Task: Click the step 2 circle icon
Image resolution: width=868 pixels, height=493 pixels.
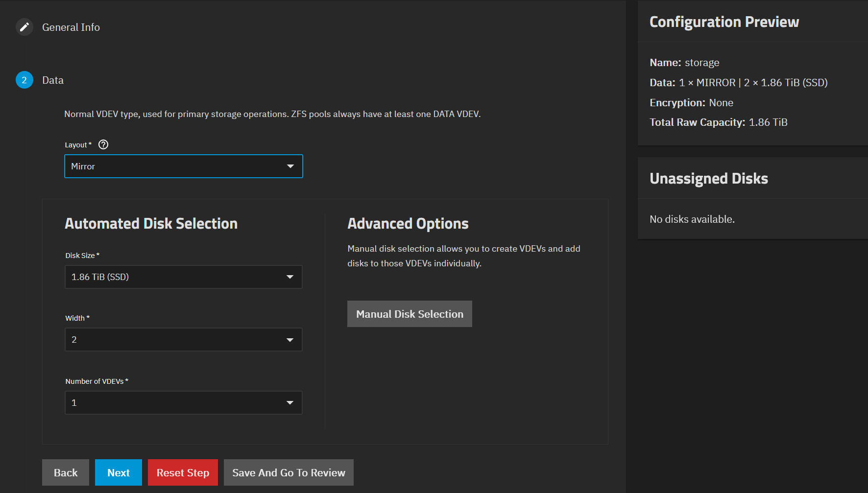Action: (24, 80)
